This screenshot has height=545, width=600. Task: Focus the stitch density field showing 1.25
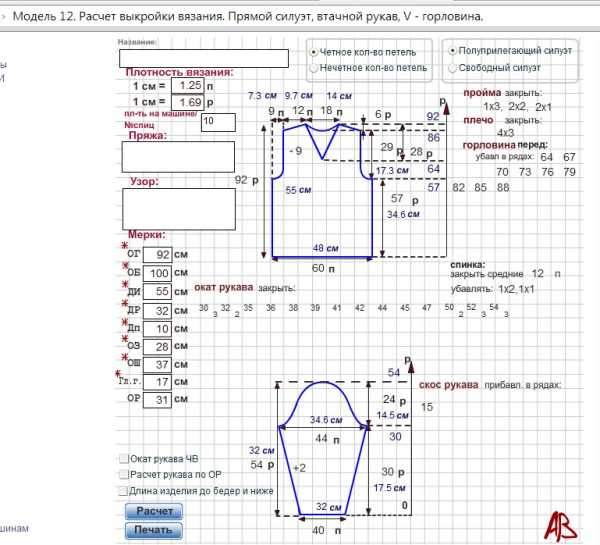(186, 86)
